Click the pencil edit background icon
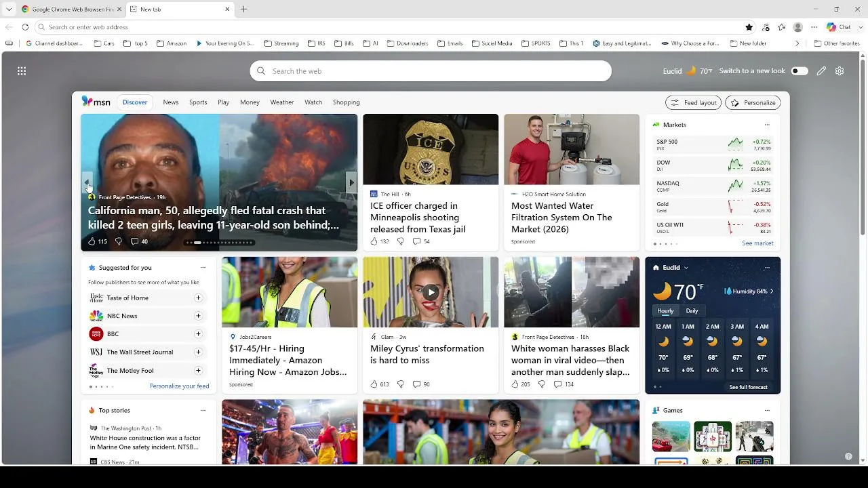 821,70
